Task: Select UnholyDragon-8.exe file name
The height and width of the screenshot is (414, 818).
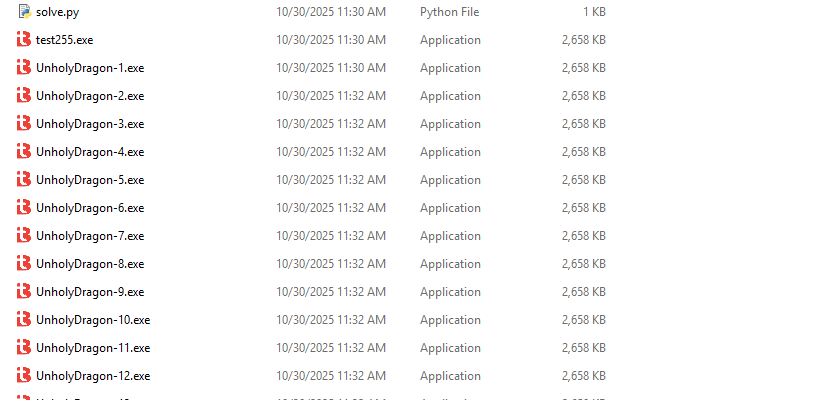Action: [x=90, y=264]
